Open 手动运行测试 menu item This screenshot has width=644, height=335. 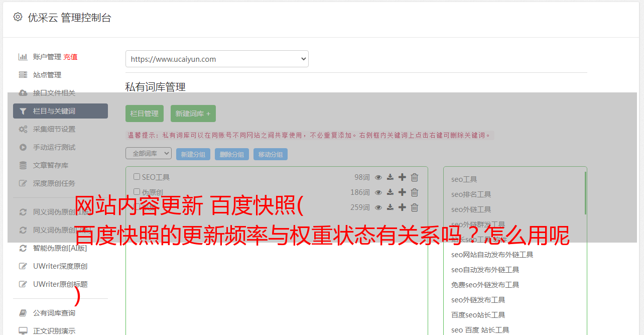54,147
